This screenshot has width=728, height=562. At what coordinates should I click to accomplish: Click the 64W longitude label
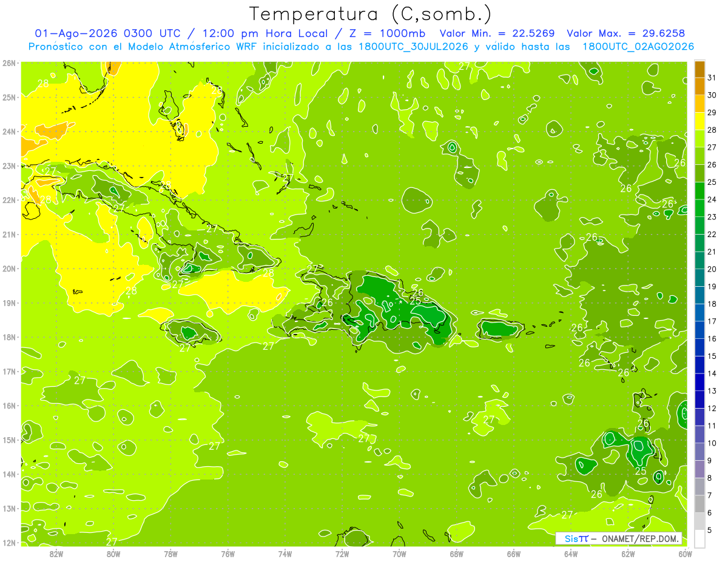coord(571,554)
